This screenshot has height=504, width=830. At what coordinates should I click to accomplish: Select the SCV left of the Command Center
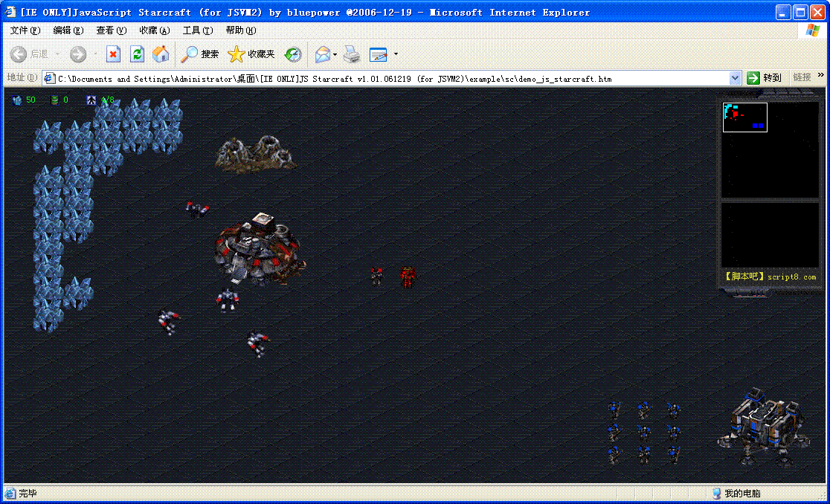[x=197, y=210]
